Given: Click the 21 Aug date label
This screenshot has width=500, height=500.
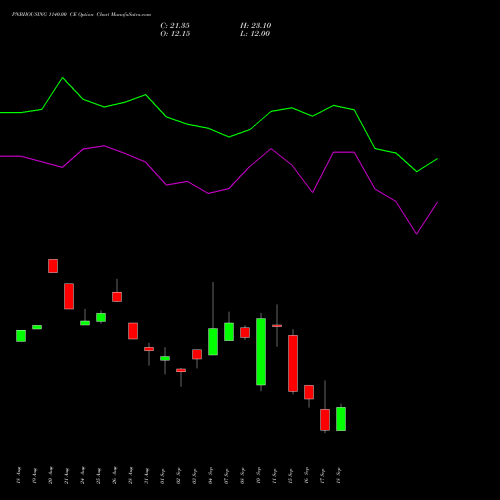Looking at the screenshot, I should point(67,476).
